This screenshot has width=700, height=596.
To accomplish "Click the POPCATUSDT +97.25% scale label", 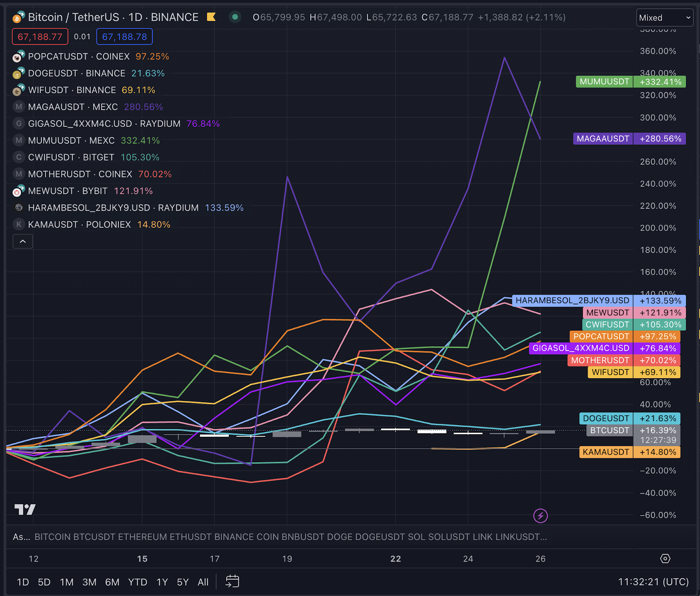I will [x=625, y=336].
